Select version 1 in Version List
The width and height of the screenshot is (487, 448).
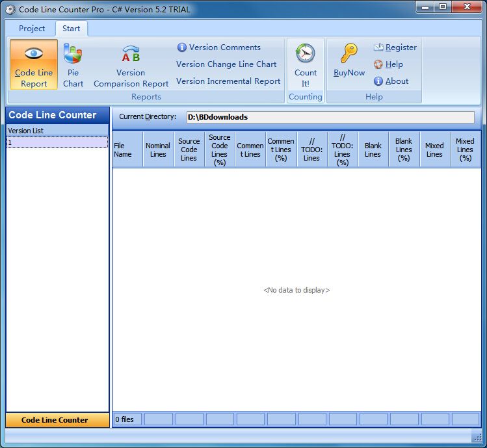(57, 142)
